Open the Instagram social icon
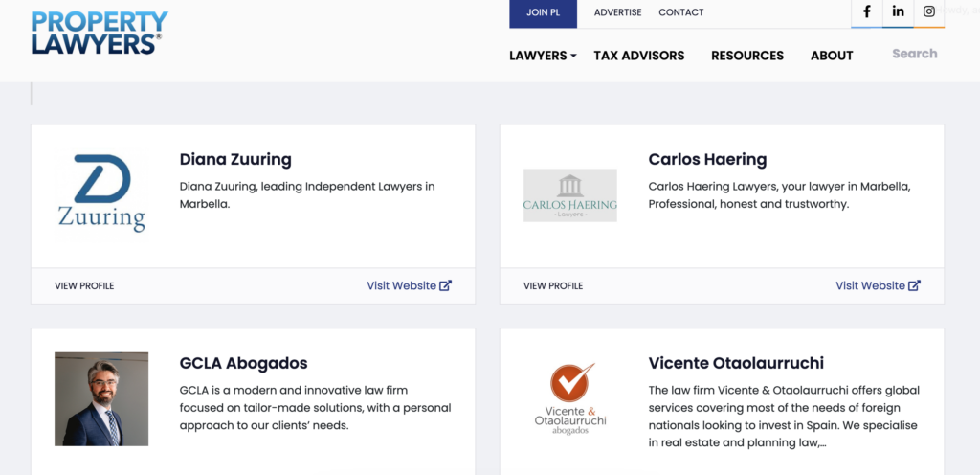Image resolution: width=980 pixels, height=475 pixels. [x=928, y=12]
